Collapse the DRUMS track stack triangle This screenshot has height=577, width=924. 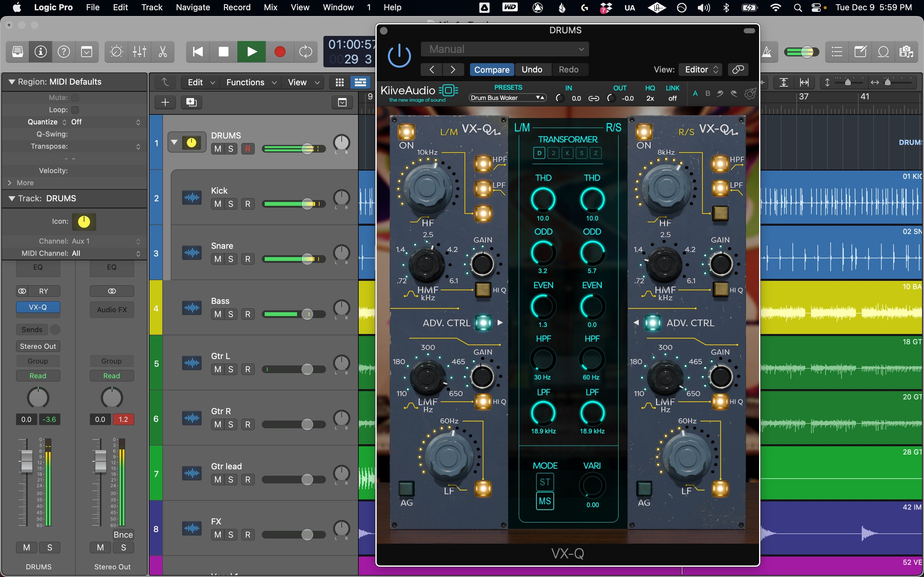coord(175,142)
